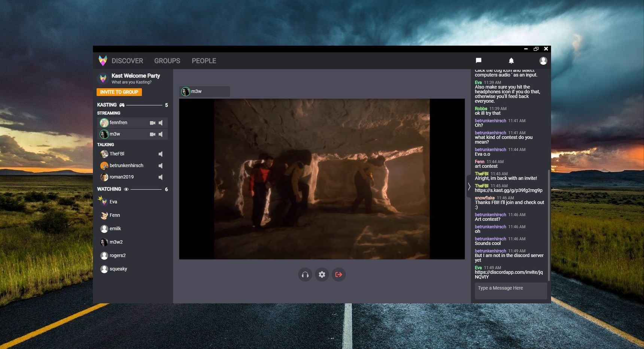Open the chat messages icon
The height and width of the screenshot is (349, 644).
(x=479, y=61)
